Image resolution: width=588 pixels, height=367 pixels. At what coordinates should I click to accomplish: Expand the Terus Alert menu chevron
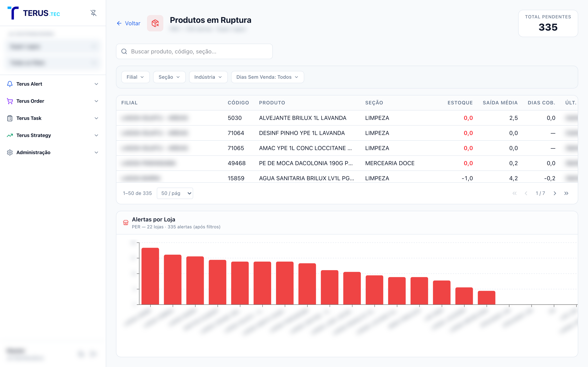(x=96, y=84)
